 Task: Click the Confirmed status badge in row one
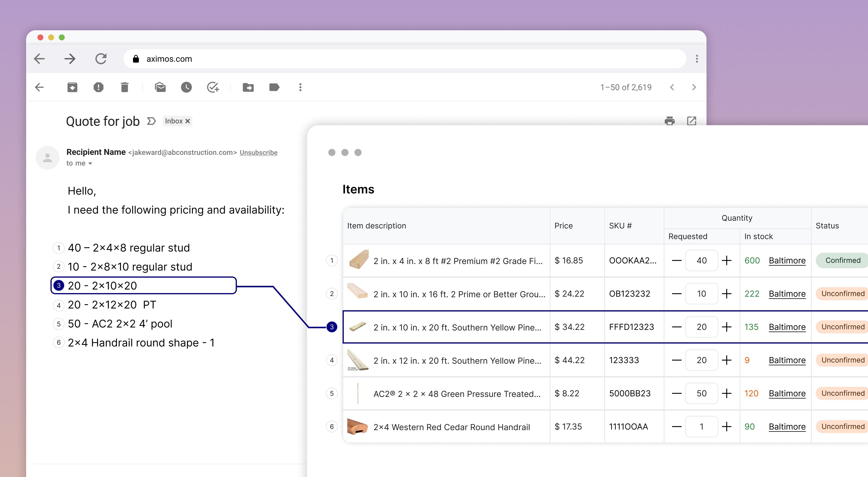coord(842,260)
